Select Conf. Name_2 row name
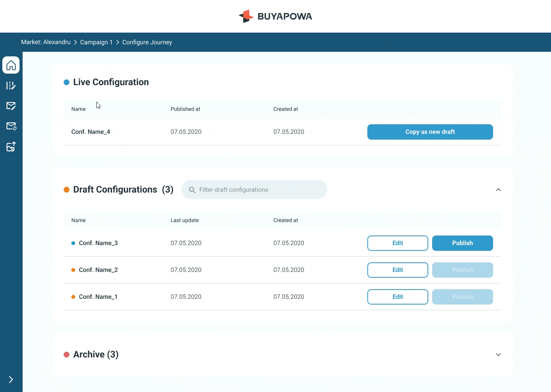This screenshot has height=392, width=551. pyautogui.click(x=98, y=270)
